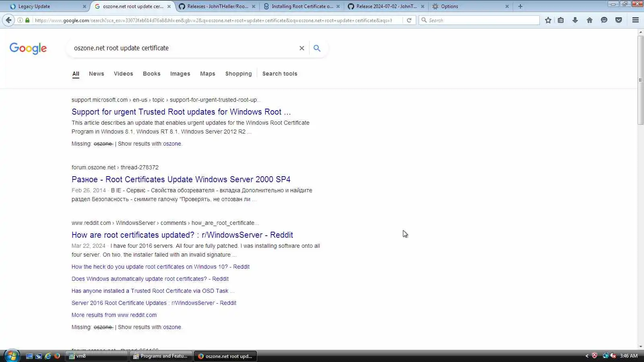Open 'Server 2016 Root Certificate Updates' link
The height and width of the screenshot is (362, 644).
pyautogui.click(x=154, y=303)
